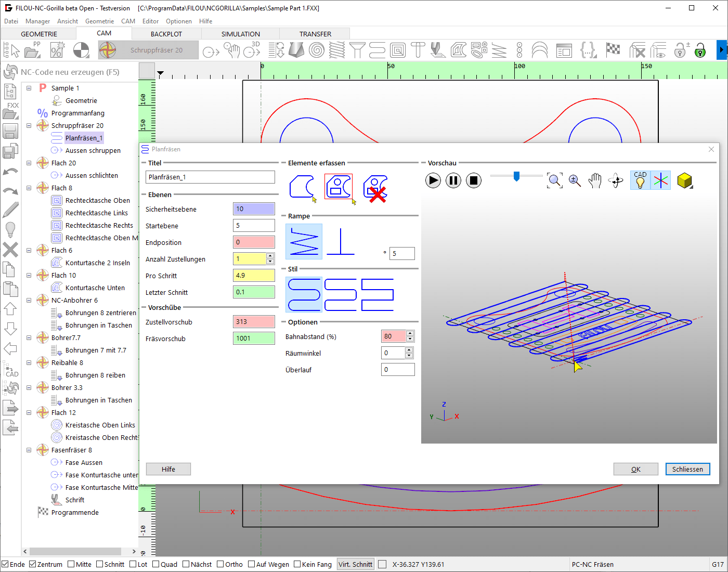Image resolution: width=728 pixels, height=572 pixels.
Task: Click the thread coil toolbar icon
Action: (337, 50)
